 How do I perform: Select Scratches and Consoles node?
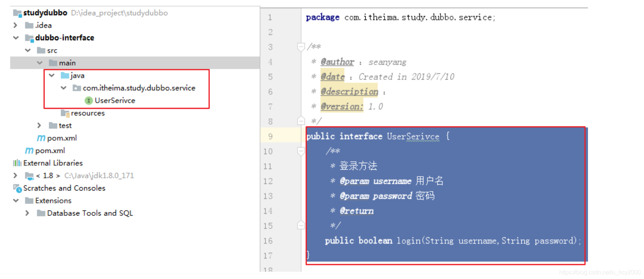tap(64, 188)
